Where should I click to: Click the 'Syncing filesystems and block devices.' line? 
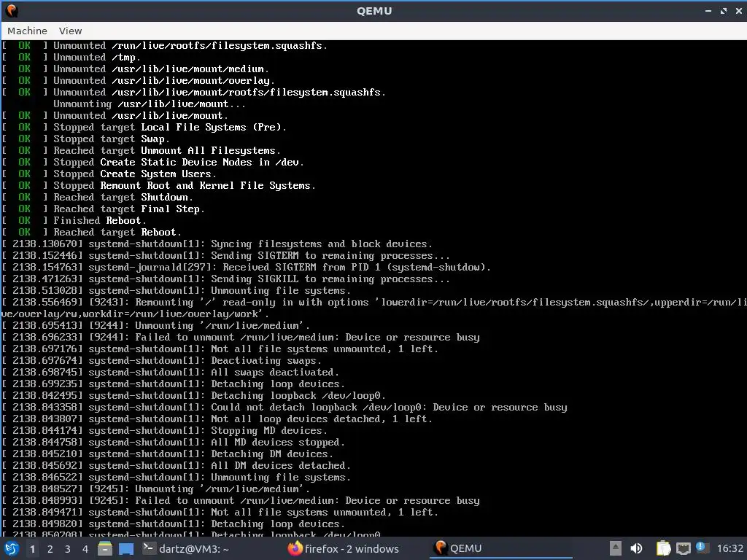(x=217, y=244)
